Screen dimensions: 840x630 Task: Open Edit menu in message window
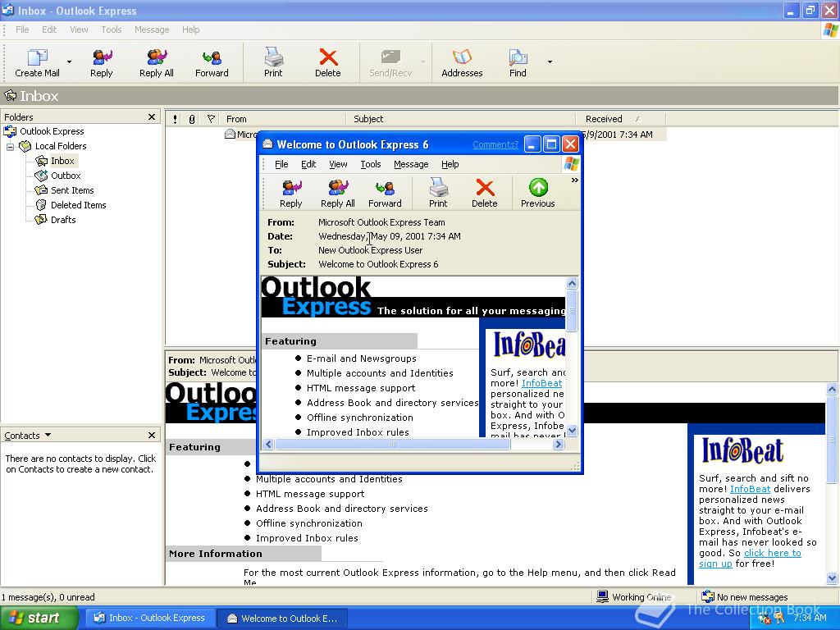(308, 164)
